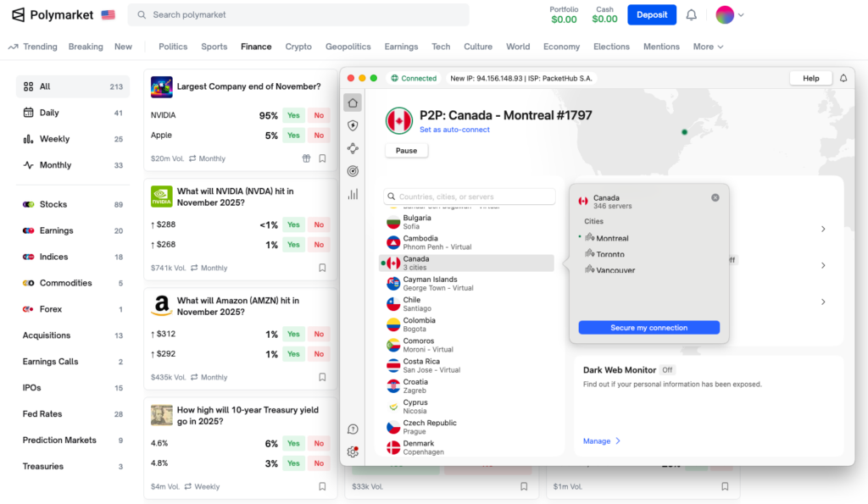Open the Dark Web Monitor target icon

[x=353, y=171]
